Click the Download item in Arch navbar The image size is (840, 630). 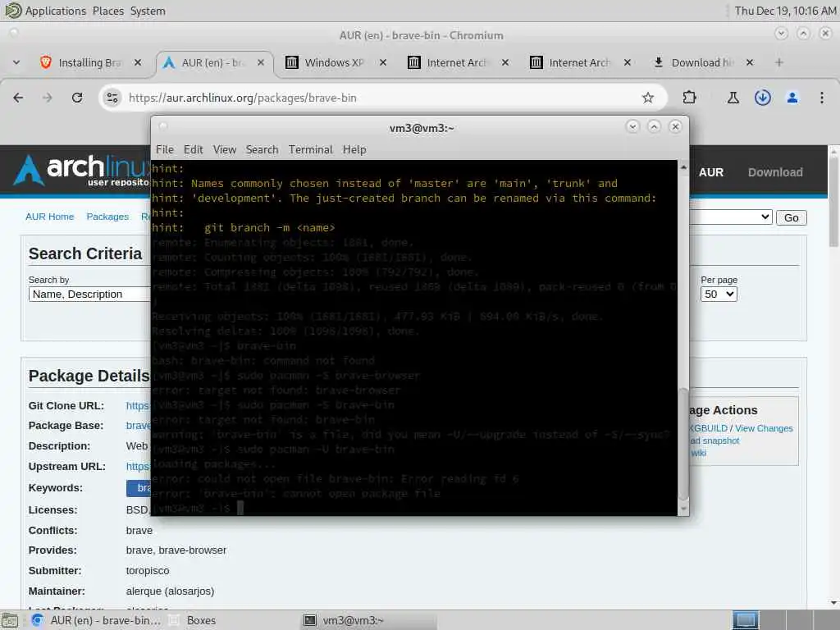(775, 172)
